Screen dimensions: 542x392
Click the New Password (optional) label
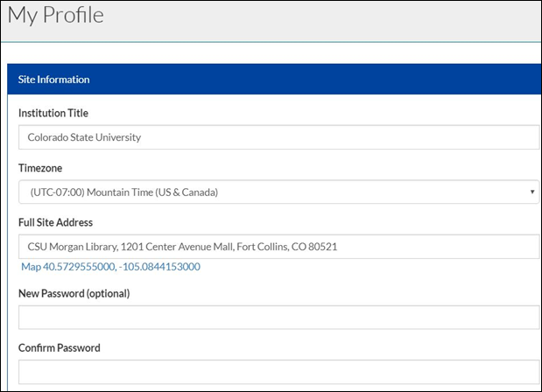[74, 293]
